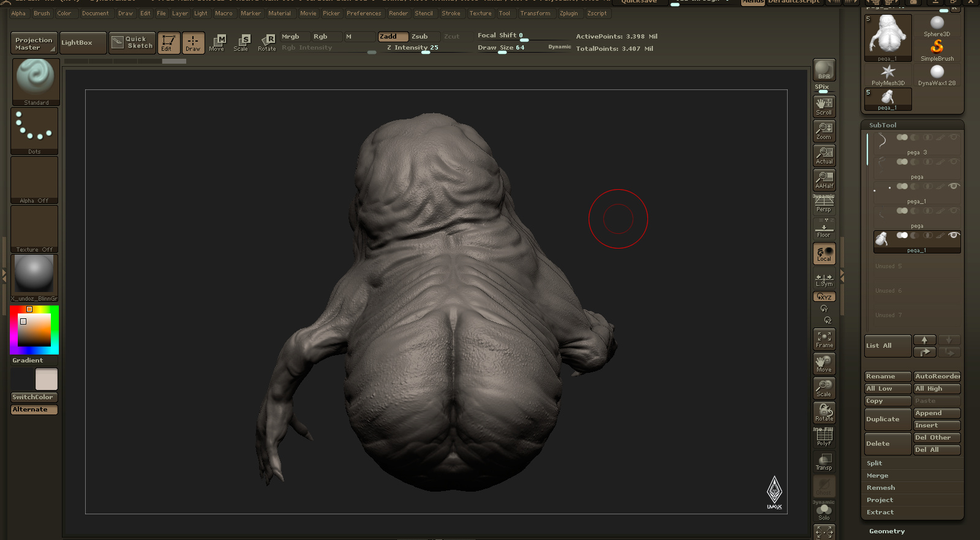Viewport: 980px width, 540px height.
Task: Open the Preferences menu
Action: pos(364,13)
